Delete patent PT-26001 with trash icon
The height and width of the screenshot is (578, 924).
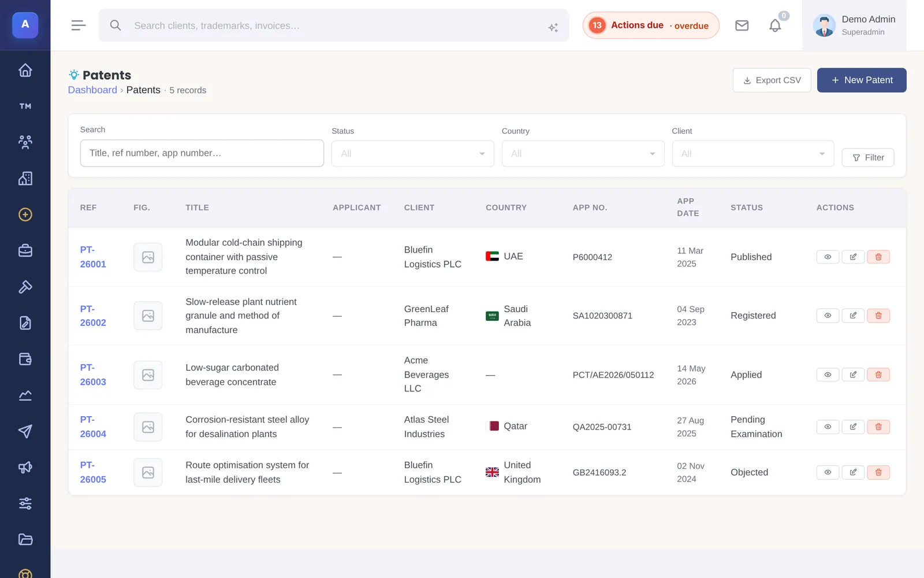click(x=878, y=257)
